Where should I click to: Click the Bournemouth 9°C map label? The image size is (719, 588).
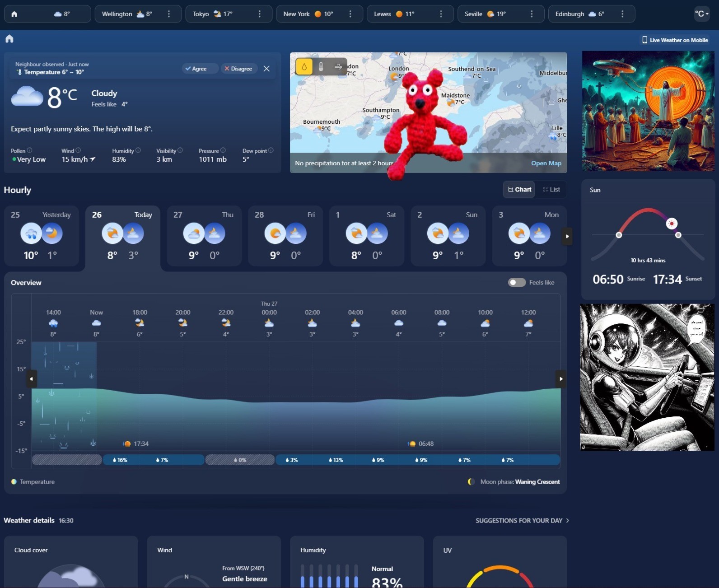click(x=322, y=125)
